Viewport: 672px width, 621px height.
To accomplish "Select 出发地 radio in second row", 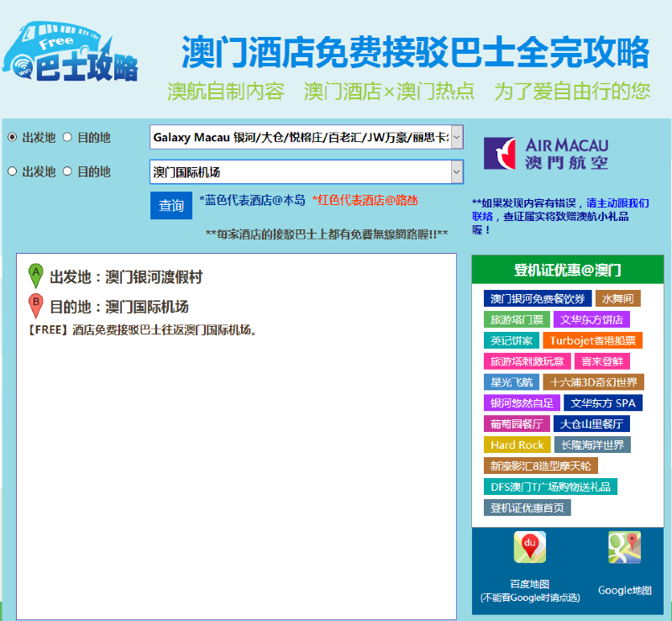I will pyautogui.click(x=12, y=171).
